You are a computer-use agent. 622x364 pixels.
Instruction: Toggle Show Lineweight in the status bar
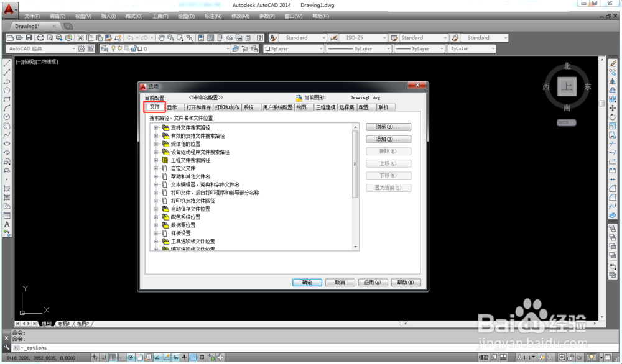(184, 357)
